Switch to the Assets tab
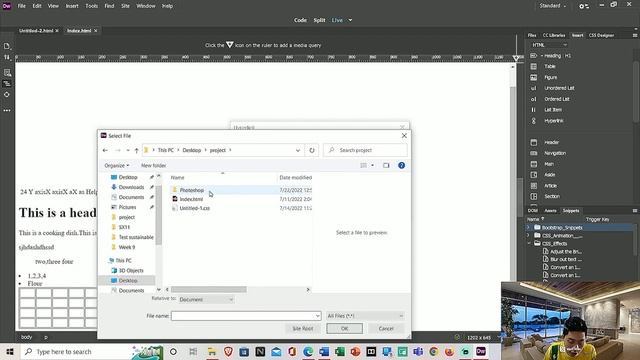 (x=550, y=211)
